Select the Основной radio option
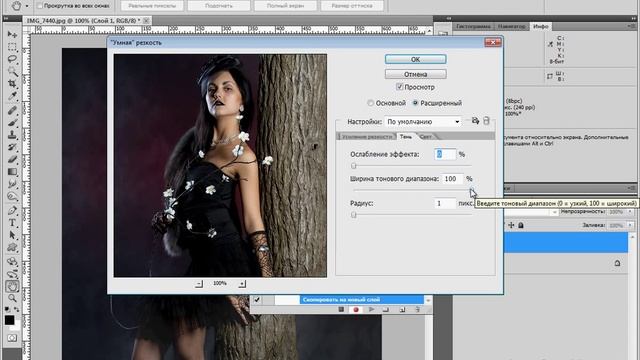 [x=371, y=103]
